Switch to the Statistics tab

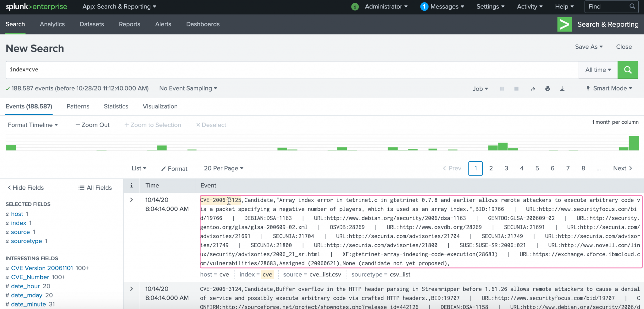click(x=116, y=106)
